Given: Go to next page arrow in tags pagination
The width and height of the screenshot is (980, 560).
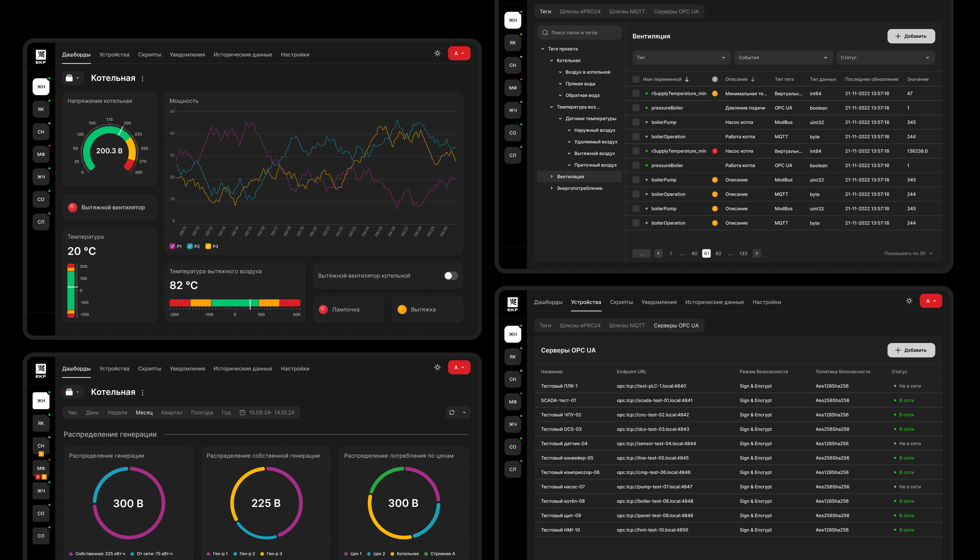Looking at the screenshot, I should 757,253.
